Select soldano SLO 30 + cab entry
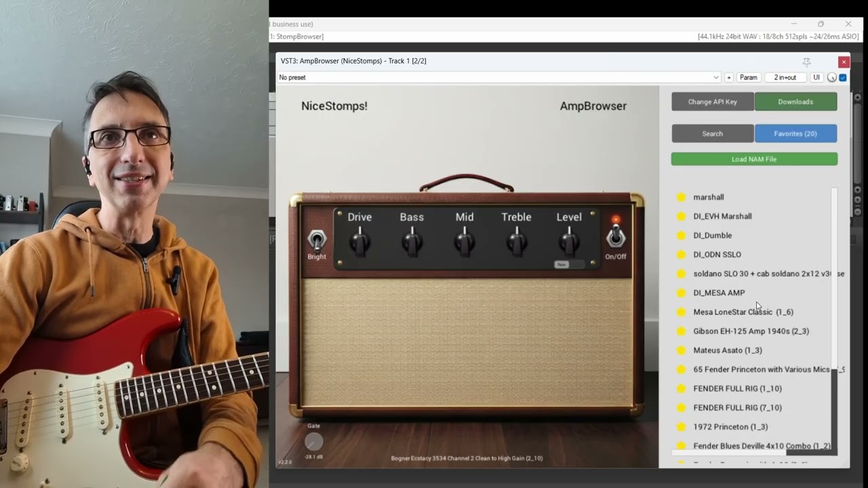 (x=768, y=274)
